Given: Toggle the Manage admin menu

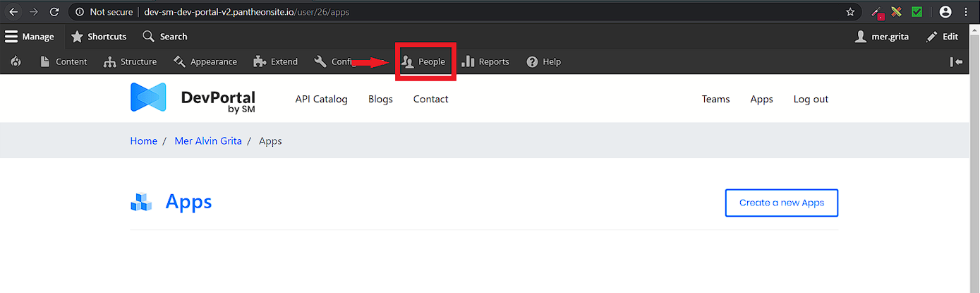Looking at the screenshot, I should (30, 37).
